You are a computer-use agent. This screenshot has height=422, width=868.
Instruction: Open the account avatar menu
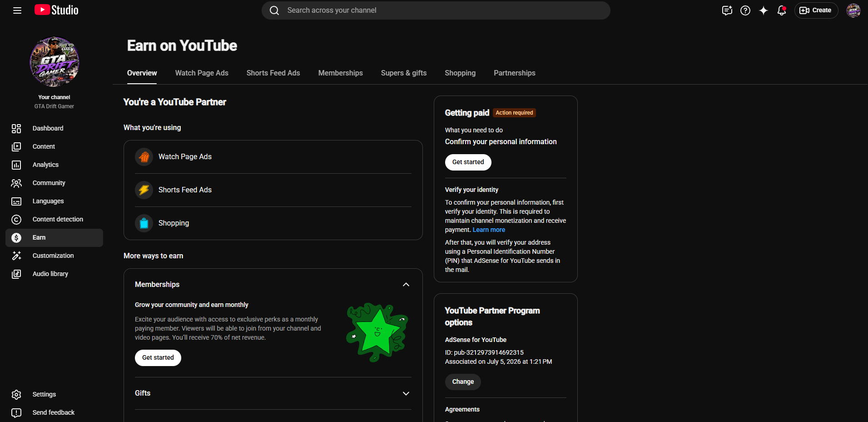tap(853, 10)
